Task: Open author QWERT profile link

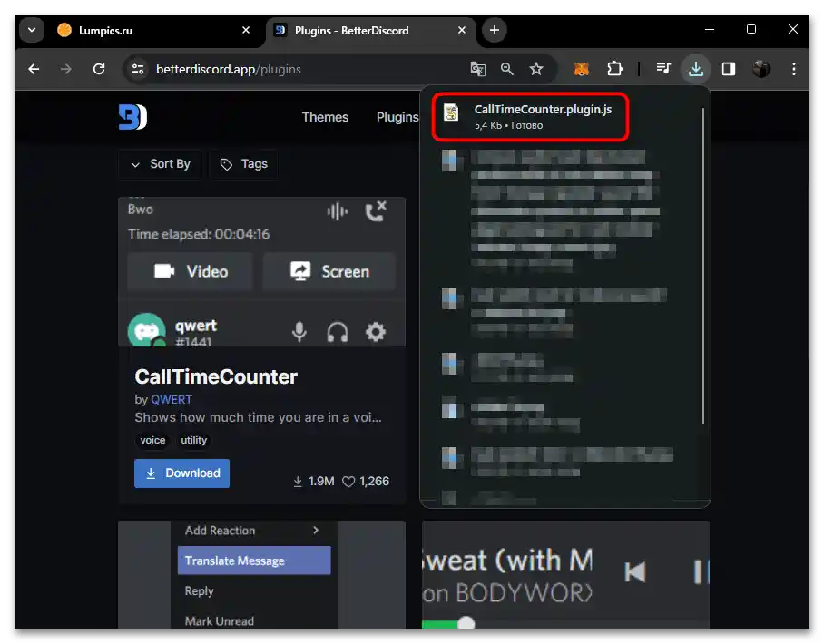Action: (172, 400)
